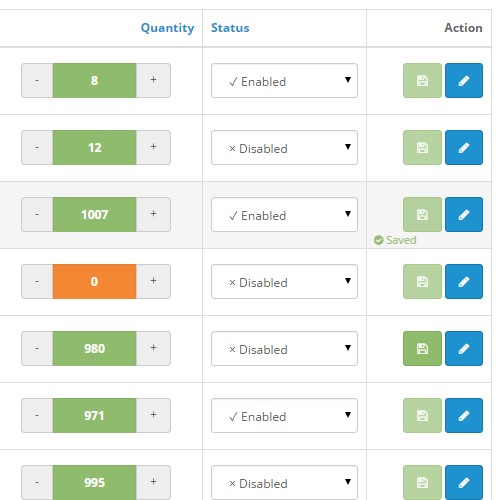This screenshot has width=500, height=500.
Task: Edit the product with quantity 12
Action: 464,147
